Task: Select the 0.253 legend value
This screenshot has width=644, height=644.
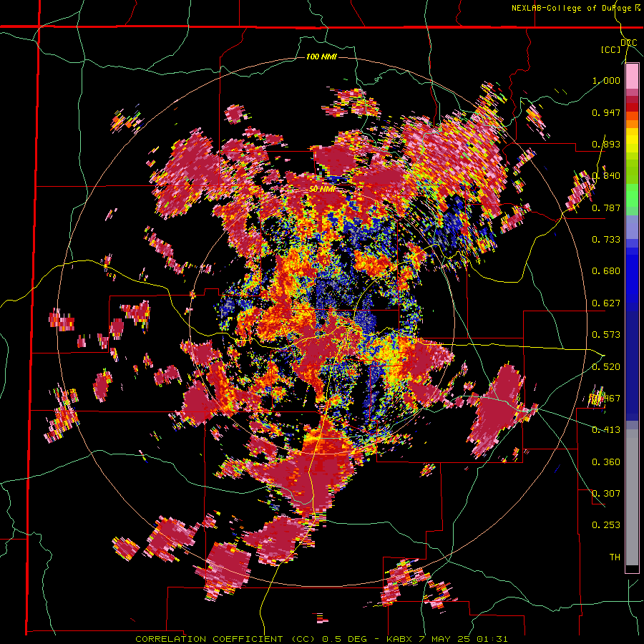Action: (606, 525)
